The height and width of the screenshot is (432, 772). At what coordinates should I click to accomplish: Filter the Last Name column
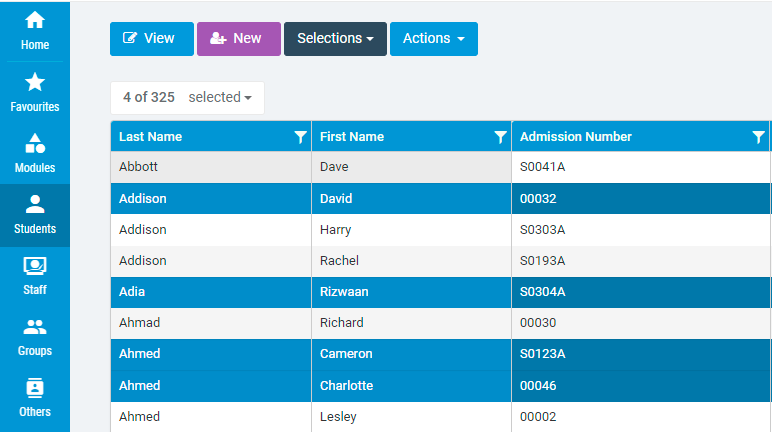300,137
